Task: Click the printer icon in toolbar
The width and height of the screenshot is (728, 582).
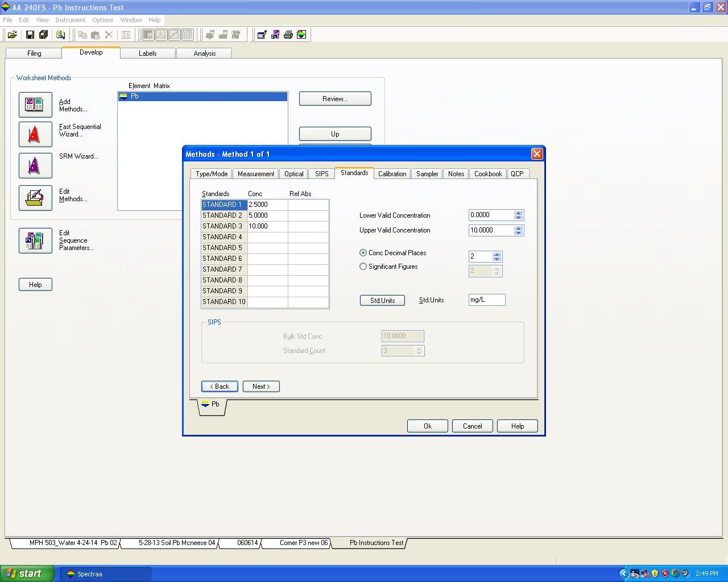Action: click(x=288, y=35)
